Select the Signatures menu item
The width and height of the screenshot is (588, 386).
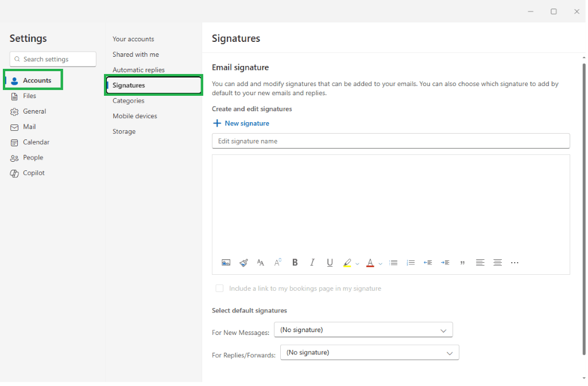pos(154,85)
